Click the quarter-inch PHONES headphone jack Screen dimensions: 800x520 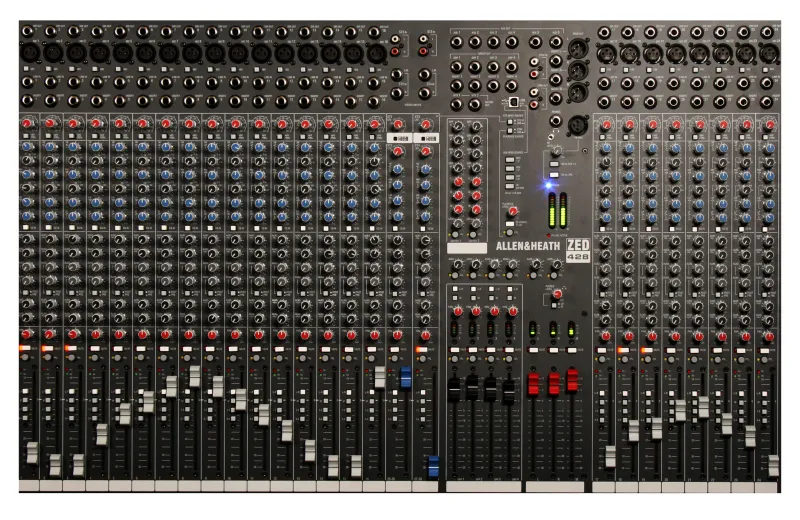556,121
